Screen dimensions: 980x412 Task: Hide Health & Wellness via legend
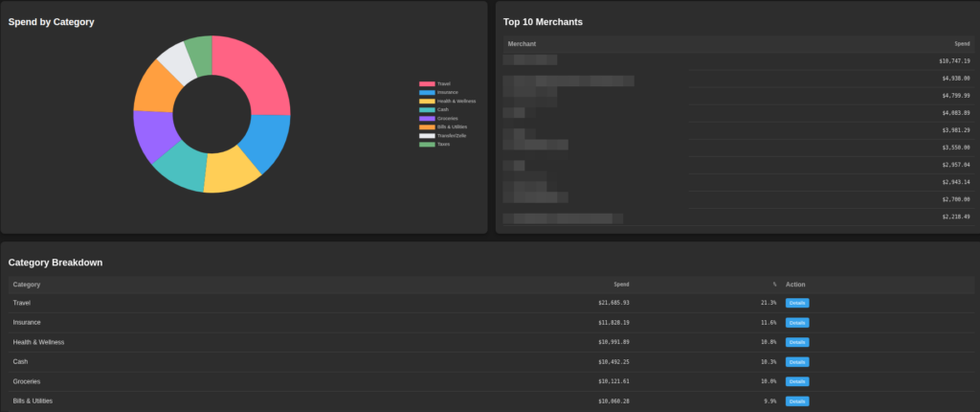(427, 102)
